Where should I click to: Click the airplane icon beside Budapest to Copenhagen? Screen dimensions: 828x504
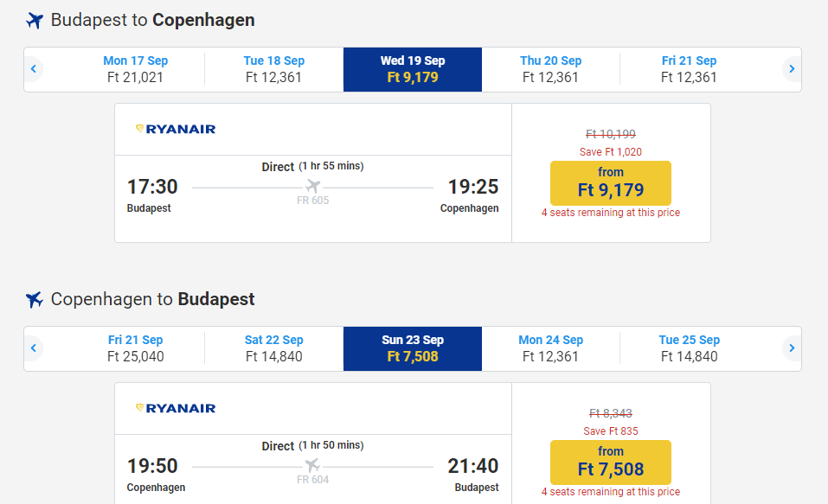[x=35, y=20]
